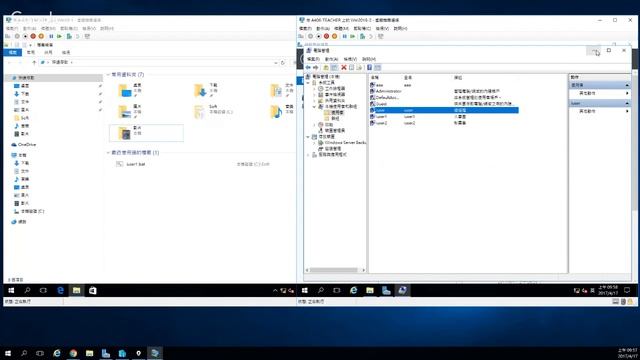Select 群組 folder in console tree
The height and width of the screenshot is (360, 640).
[x=335, y=118]
